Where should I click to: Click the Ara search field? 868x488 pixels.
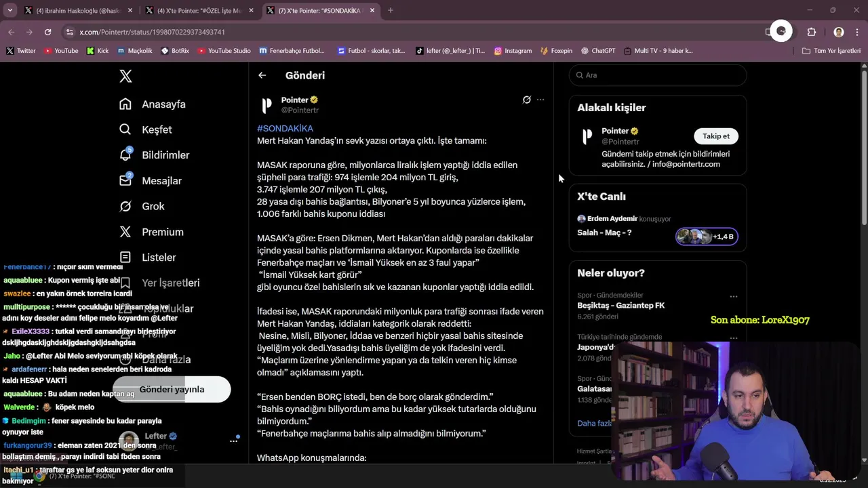point(658,75)
